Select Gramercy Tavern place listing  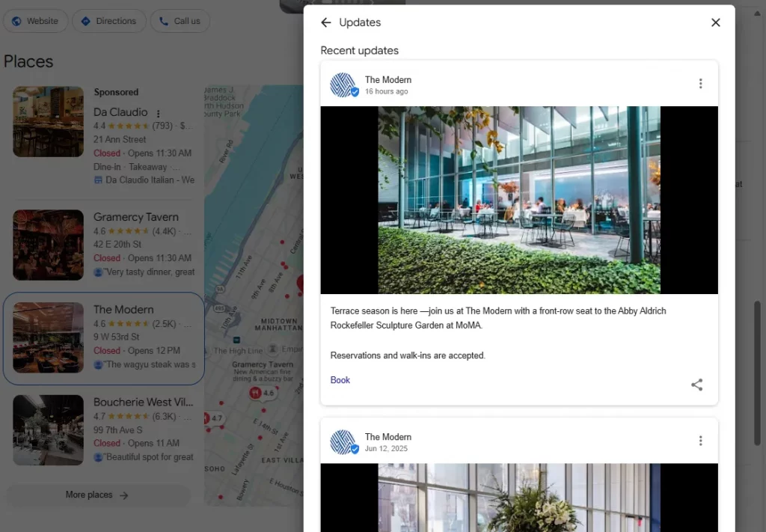coord(135,217)
